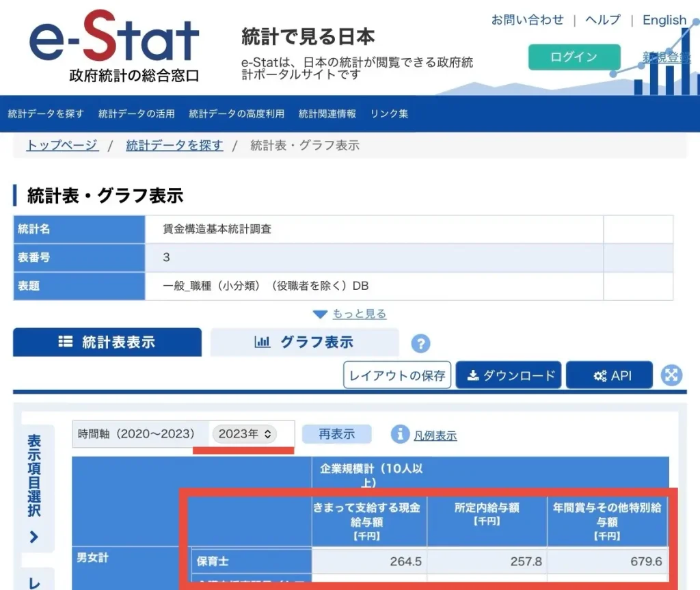Click the download icon on ダウンロード button
700x590 pixels.
click(474, 375)
